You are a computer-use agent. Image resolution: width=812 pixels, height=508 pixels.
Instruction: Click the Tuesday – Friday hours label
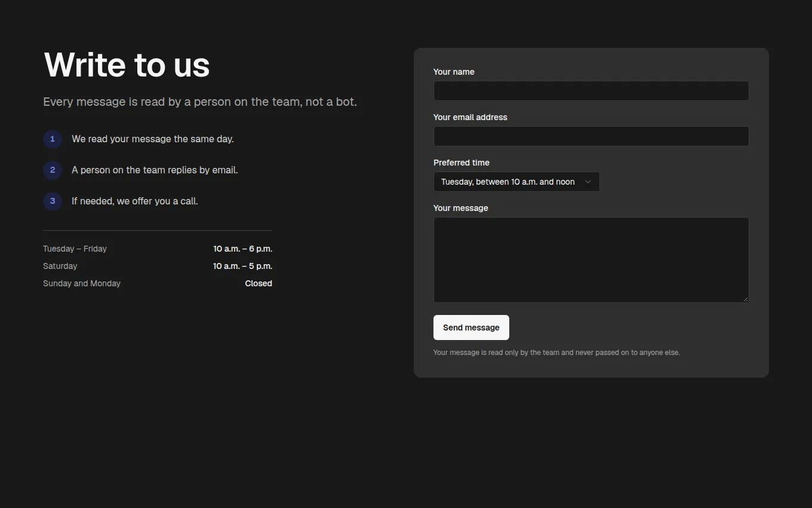[75, 249]
